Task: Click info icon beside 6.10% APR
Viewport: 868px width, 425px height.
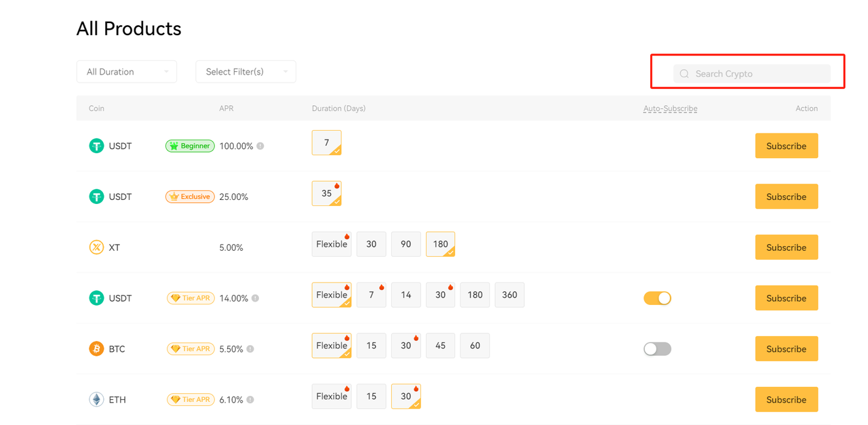Action: 250,400
